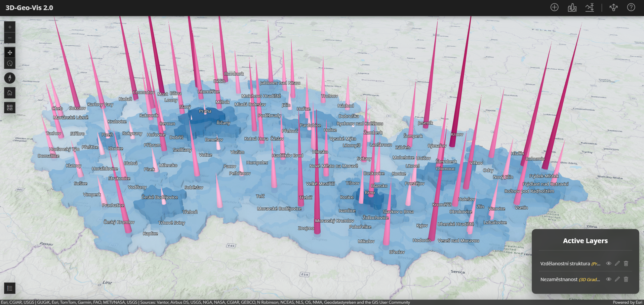
Task: Open the help question mark icon
Action: (631, 7)
